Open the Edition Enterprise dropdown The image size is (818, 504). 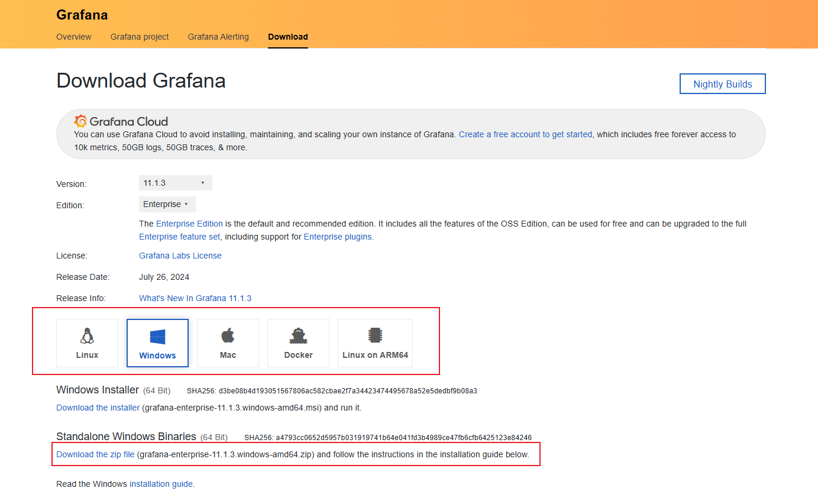(167, 204)
